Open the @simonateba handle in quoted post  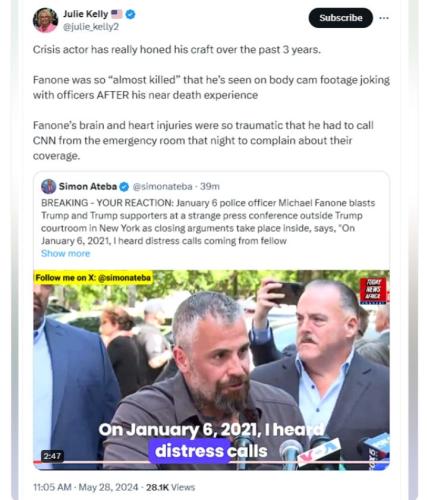[x=162, y=187]
